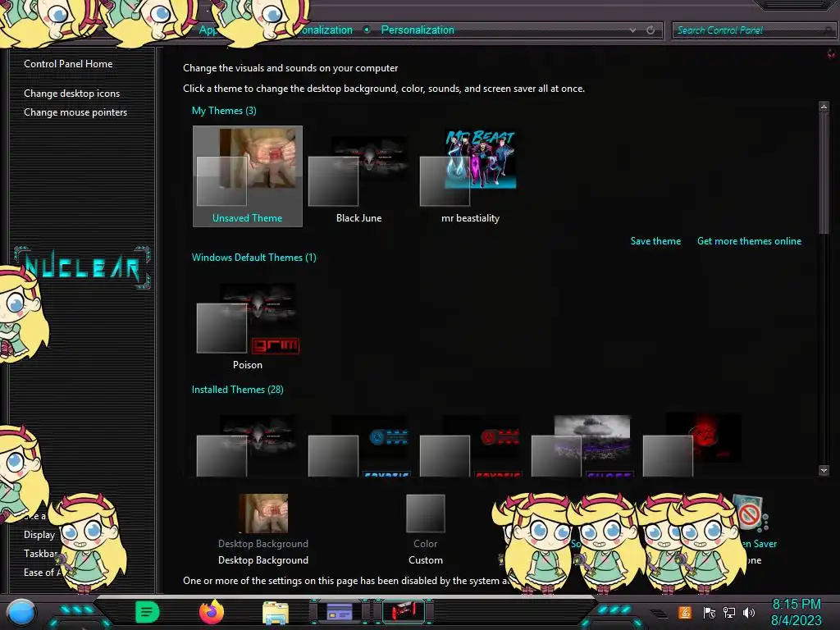
Task: Click the Windows Default Themes (1) heading
Action: click(x=254, y=257)
